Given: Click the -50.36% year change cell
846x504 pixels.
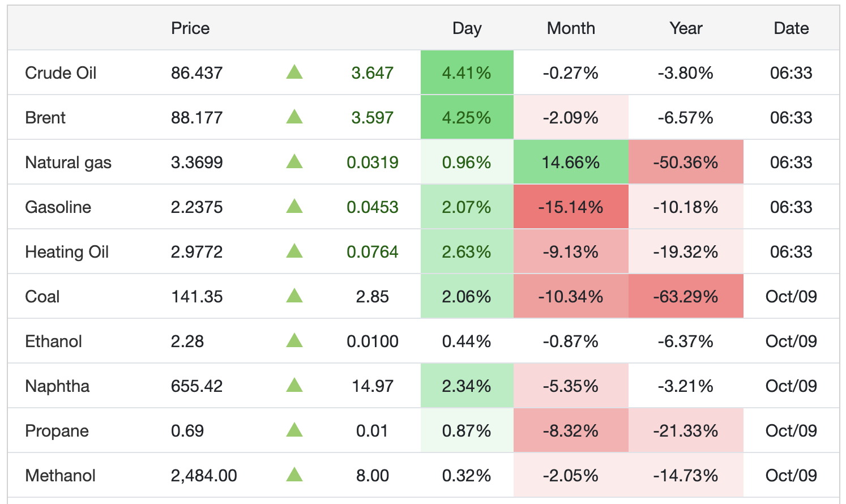Looking at the screenshot, I should click(x=686, y=162).
